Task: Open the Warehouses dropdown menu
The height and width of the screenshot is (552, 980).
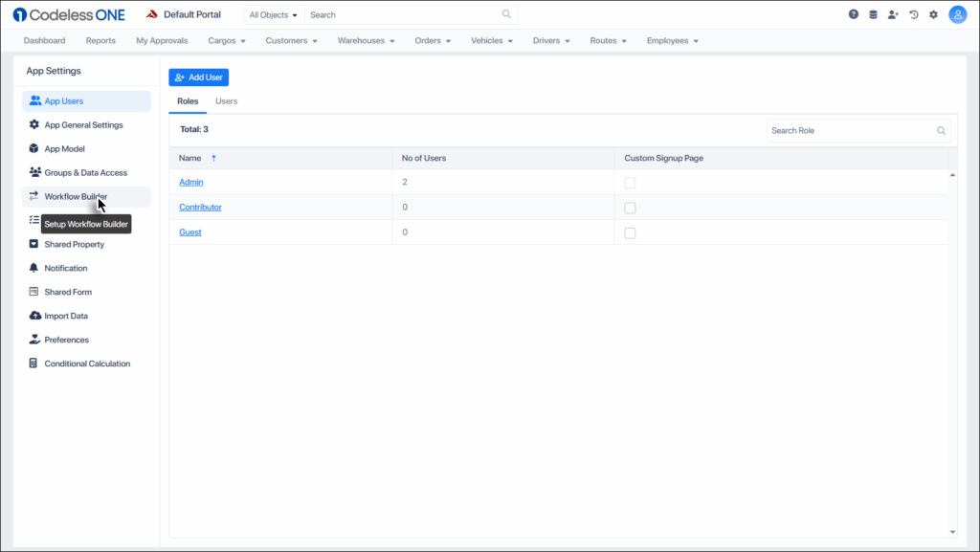Action: tap(366, 40)
